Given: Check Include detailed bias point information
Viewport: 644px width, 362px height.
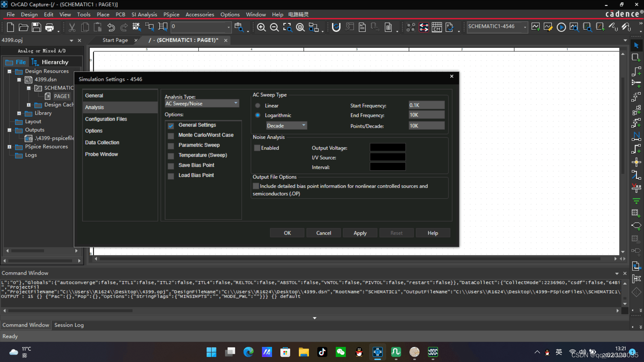Looking at the screenshot, I should pos(256,186).
